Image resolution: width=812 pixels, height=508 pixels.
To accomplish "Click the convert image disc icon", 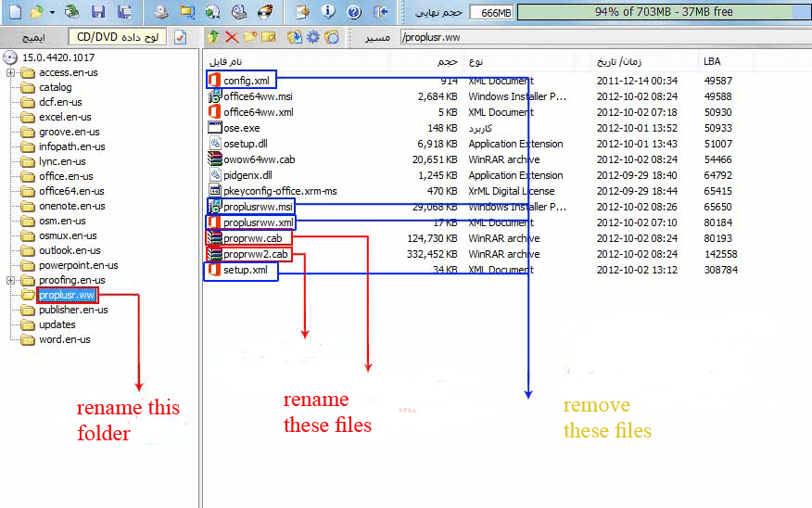I will tap(212, 11).
